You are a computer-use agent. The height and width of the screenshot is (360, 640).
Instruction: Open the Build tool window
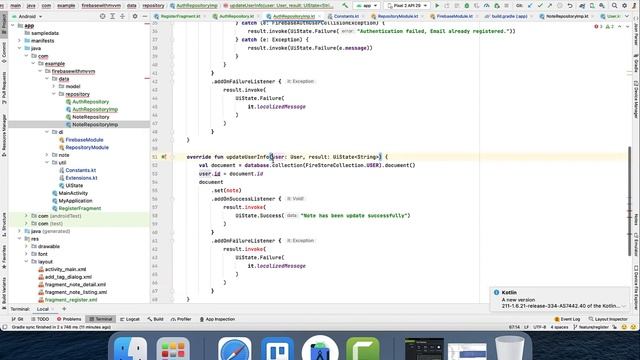tap(156, 319)
